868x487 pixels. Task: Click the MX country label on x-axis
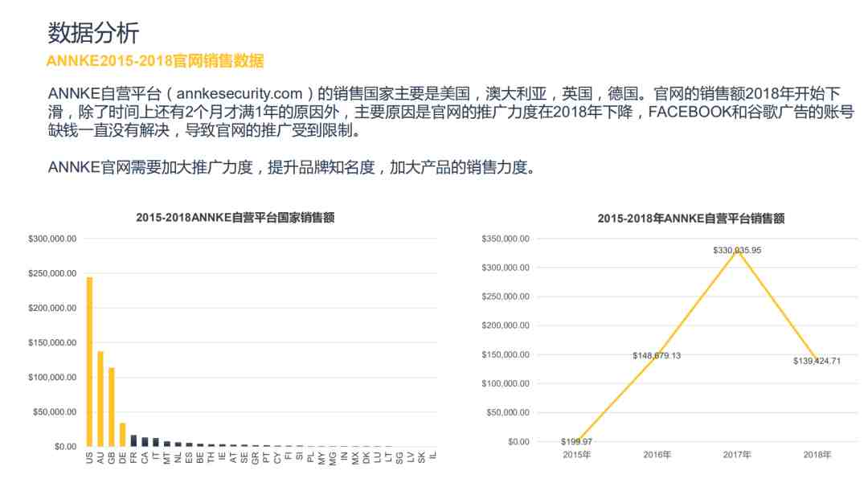355,458
